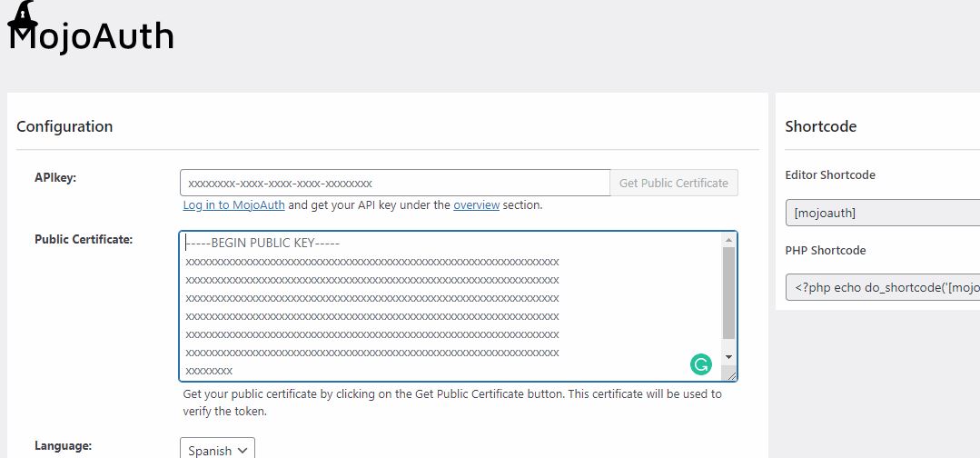This screenshot has width=980, height=458.
Task: Select the PHP Shortcode field
Action: coord(883,287)
